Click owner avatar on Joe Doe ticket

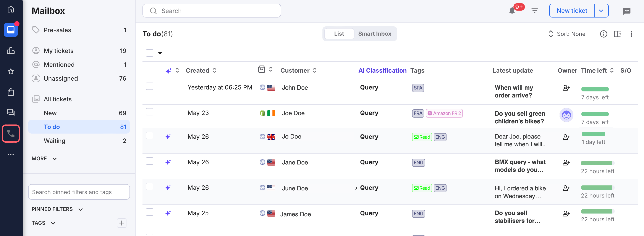566,115
